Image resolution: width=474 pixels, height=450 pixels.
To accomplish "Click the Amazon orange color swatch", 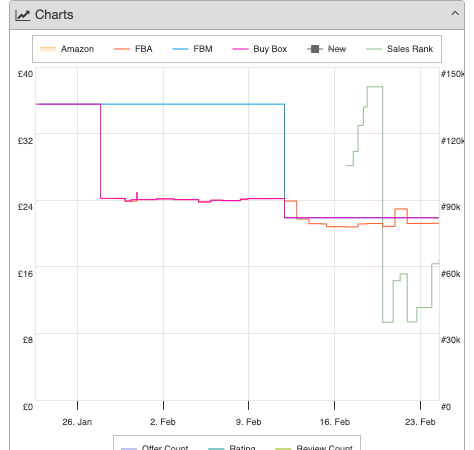I will click(x=48, y=49).
